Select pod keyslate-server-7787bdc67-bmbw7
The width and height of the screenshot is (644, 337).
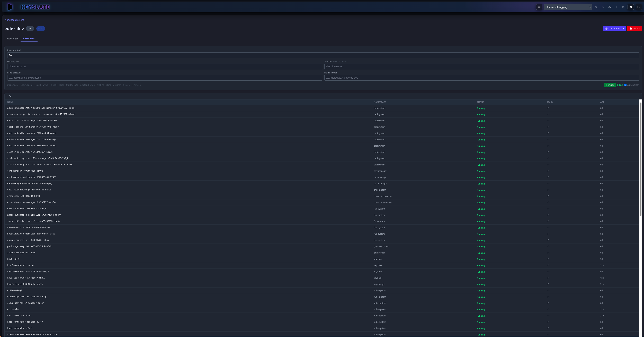tap(322, 278)
